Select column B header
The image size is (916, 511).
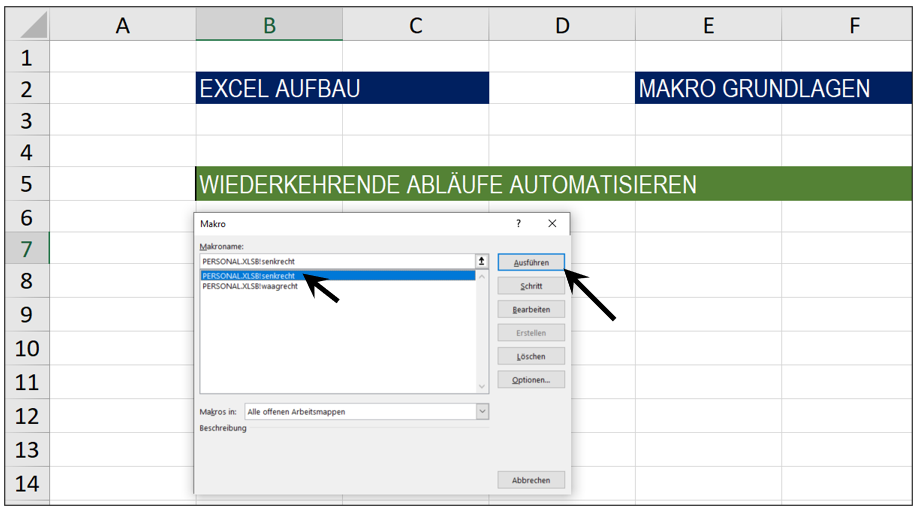point(269,25)
